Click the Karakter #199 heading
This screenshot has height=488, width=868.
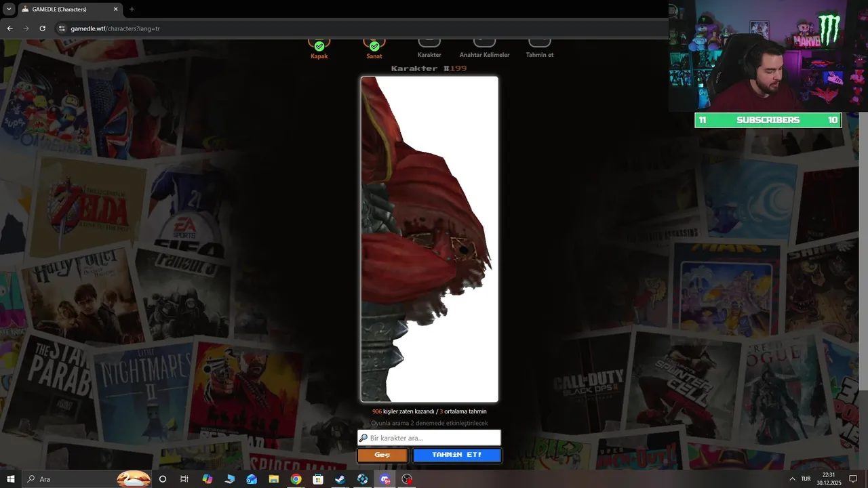(429, 68)
